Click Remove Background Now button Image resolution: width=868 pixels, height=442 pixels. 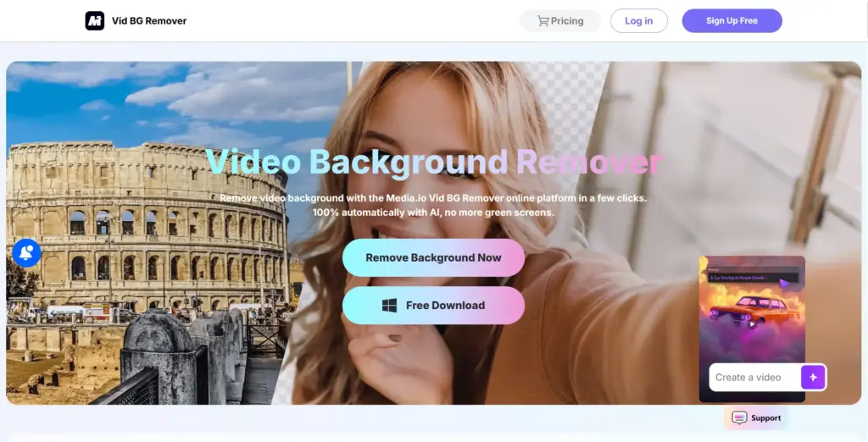pyautogui.click(x=433, y=257)
